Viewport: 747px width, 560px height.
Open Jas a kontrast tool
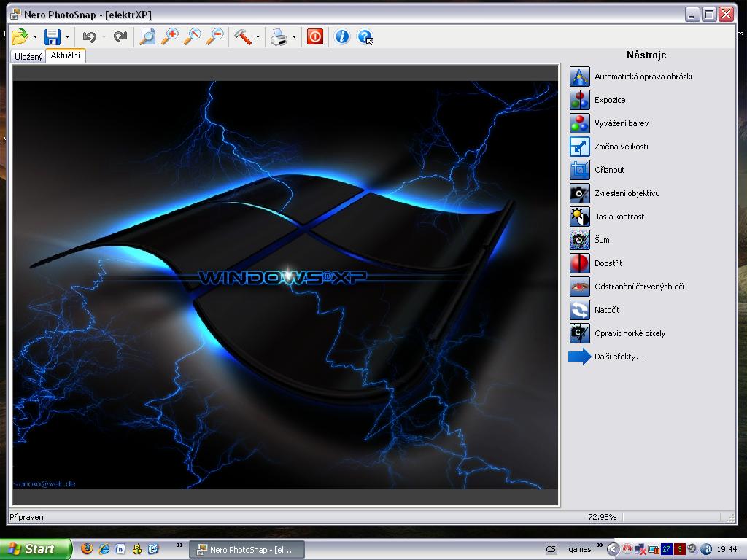point(608,217)
